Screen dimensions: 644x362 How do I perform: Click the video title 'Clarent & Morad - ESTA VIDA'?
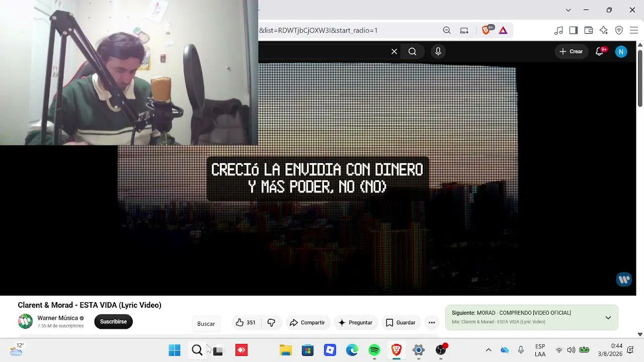coord(90,305)
